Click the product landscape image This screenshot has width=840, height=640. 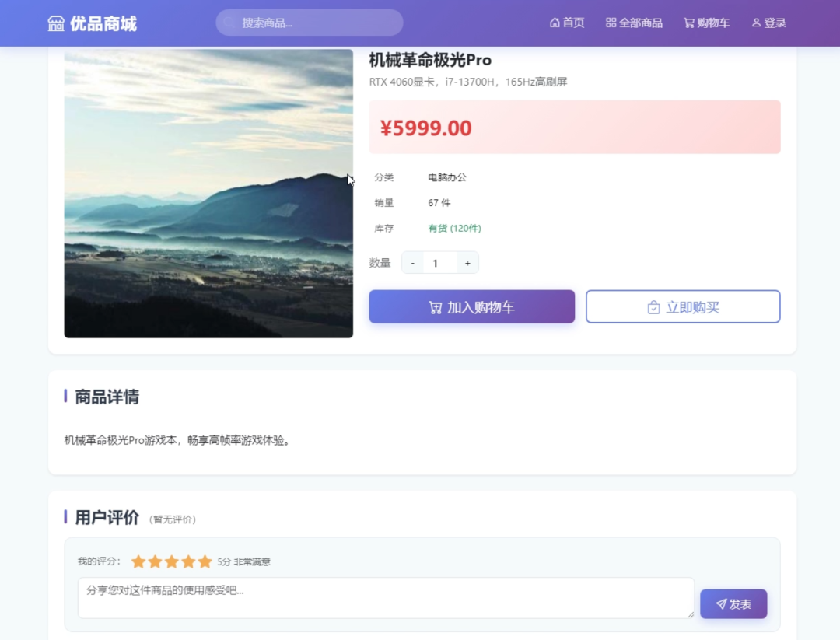[x=208, y=194]
